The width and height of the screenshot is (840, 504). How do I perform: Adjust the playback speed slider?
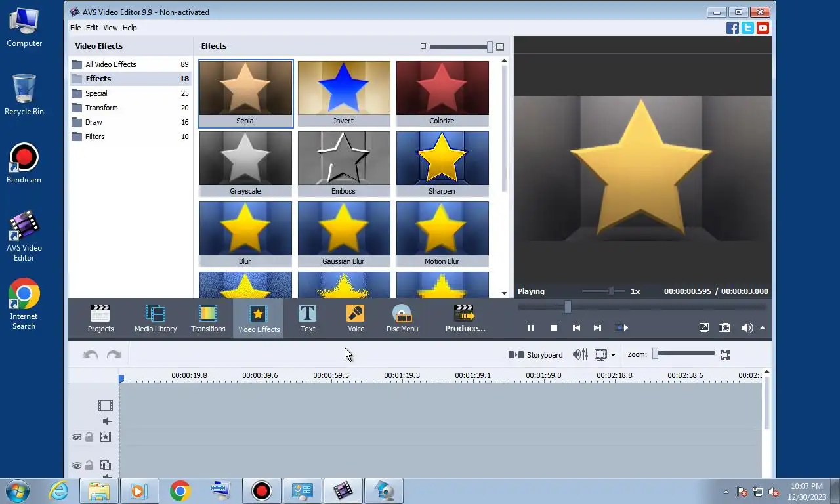(611, 291)
